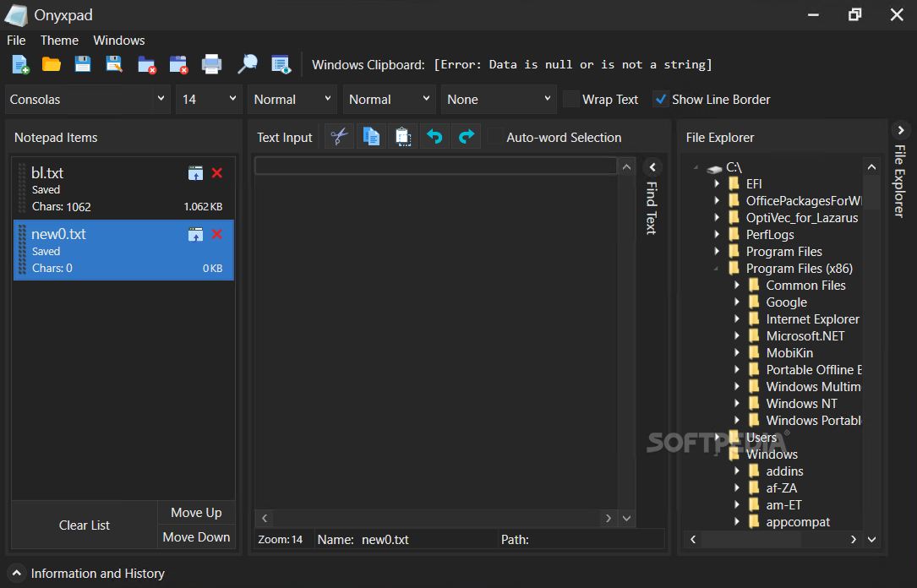Open the font size 14 dropdown

[x=210, y=100]
